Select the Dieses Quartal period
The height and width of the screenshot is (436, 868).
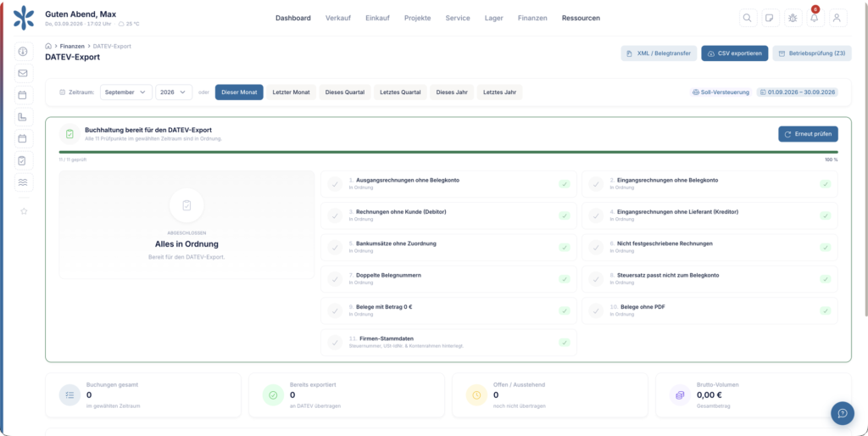coord(345,92)
